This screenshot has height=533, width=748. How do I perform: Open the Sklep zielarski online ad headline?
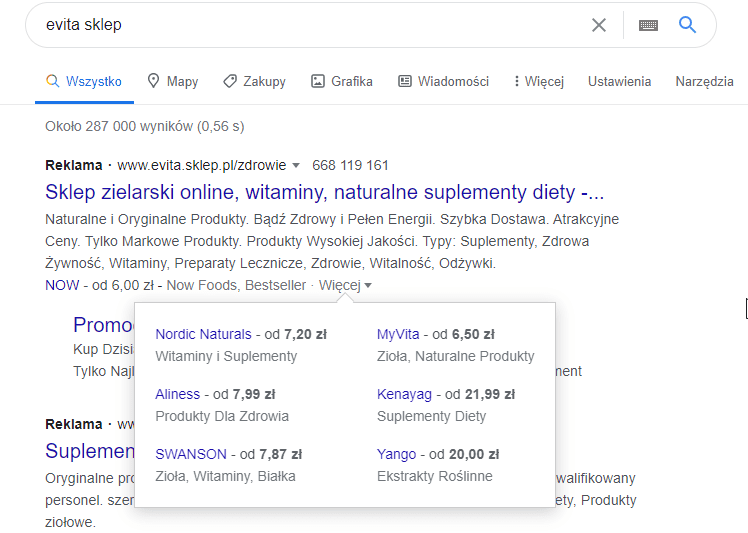pos(324,192)
